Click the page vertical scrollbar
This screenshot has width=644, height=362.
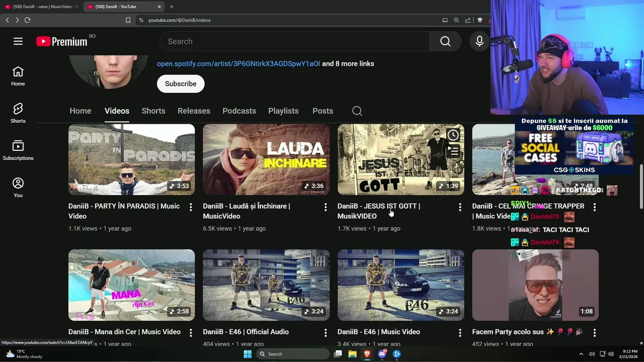641,186
